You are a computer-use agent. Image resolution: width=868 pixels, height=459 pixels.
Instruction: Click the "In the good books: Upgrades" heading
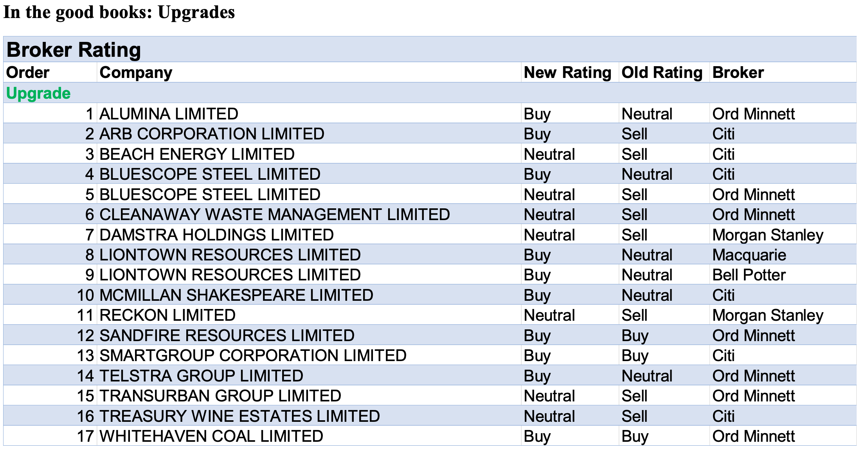tap(119, 13)
